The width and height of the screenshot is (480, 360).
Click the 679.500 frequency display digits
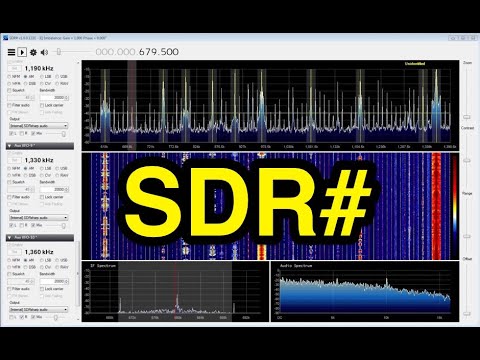coord(159,52)
